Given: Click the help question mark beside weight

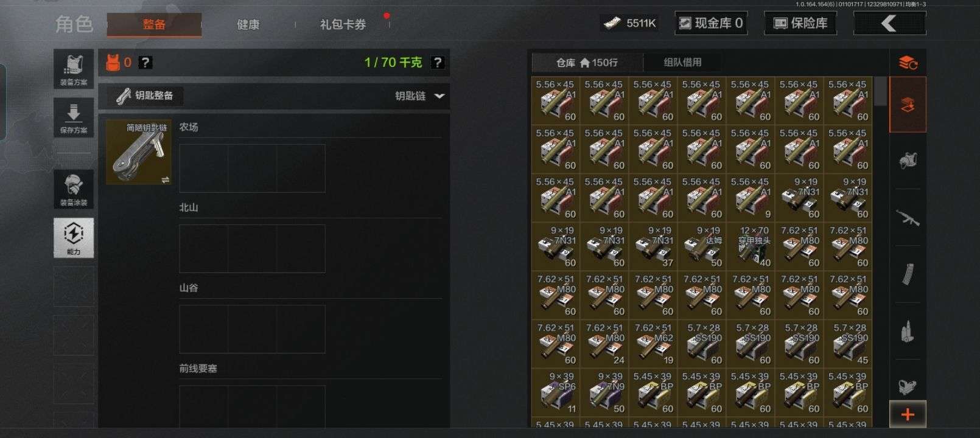Looking at the screenshot, I should pyautogui.click(x=437, y=62).
